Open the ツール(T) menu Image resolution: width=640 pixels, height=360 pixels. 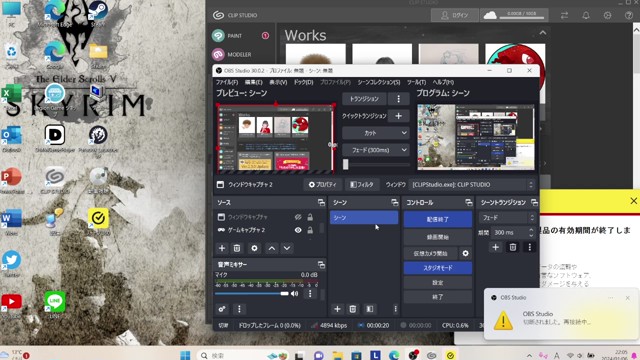416,82
